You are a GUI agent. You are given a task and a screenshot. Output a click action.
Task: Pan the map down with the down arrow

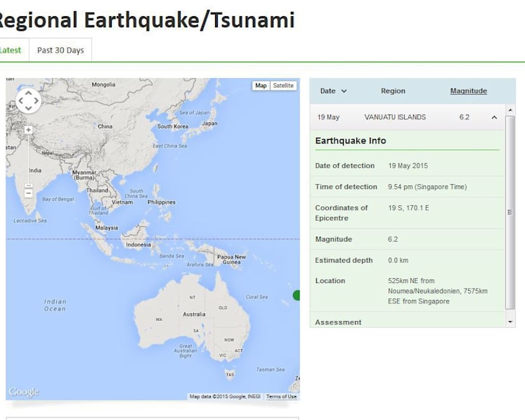pyautogui.click(x=28, y=108)
